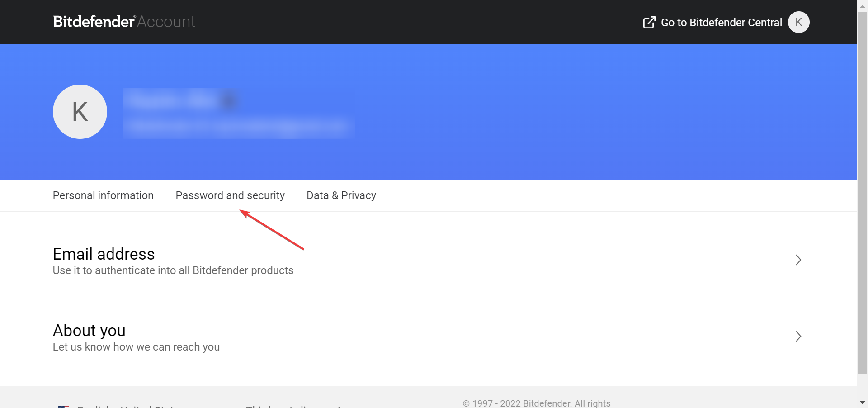Open the Email address section heading

[104, 254]
